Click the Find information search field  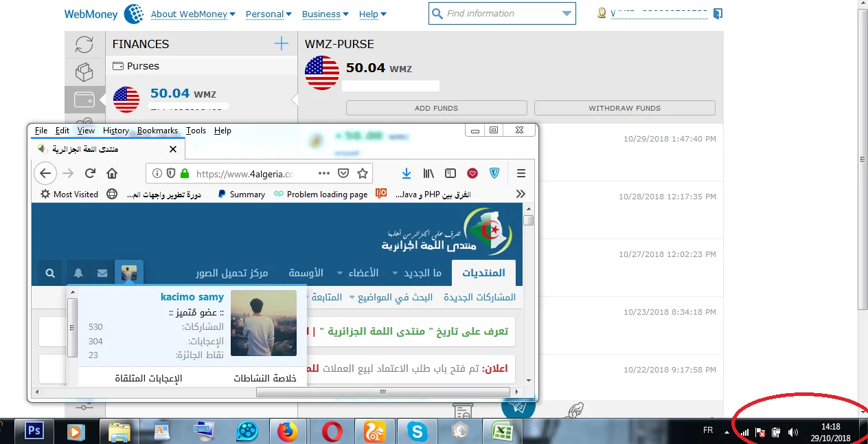tap(494, 14)
